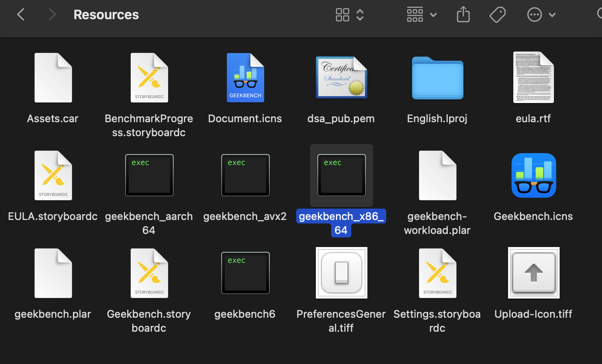Click the forward navigation arrow
602x364 pixels.
click(x=52, y=14)
